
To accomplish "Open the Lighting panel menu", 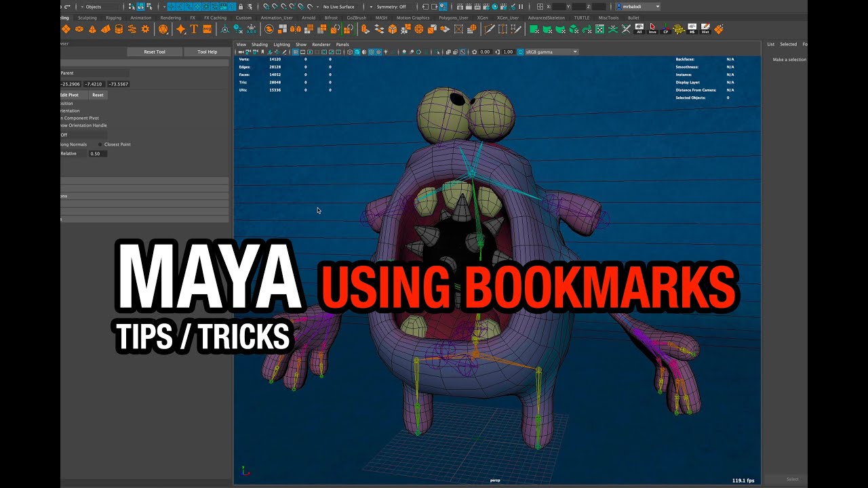I will coord(281,45).
